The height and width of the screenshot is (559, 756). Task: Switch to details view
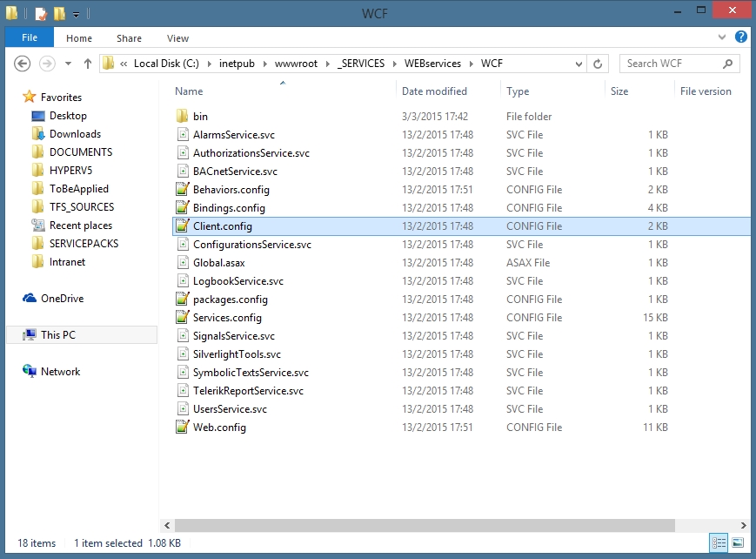(719, 543)
